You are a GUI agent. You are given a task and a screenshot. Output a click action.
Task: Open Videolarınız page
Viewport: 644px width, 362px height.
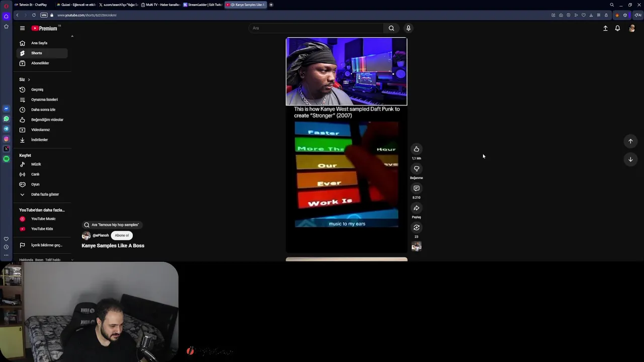(42, 130)
